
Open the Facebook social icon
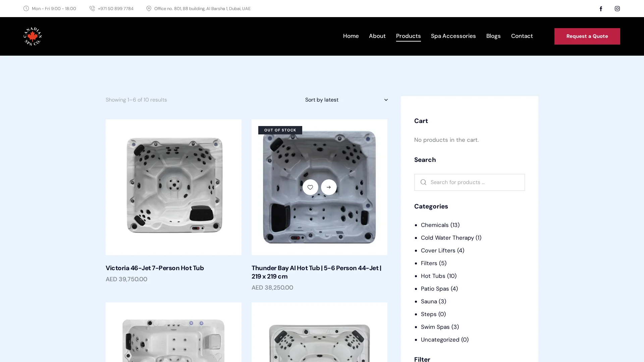[601, 9]
